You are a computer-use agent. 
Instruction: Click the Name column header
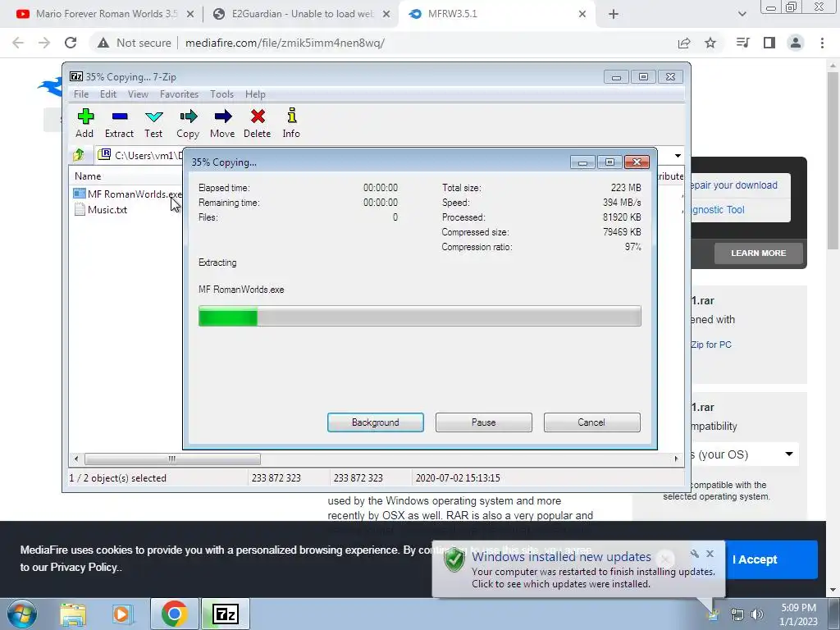click(88, 176)
